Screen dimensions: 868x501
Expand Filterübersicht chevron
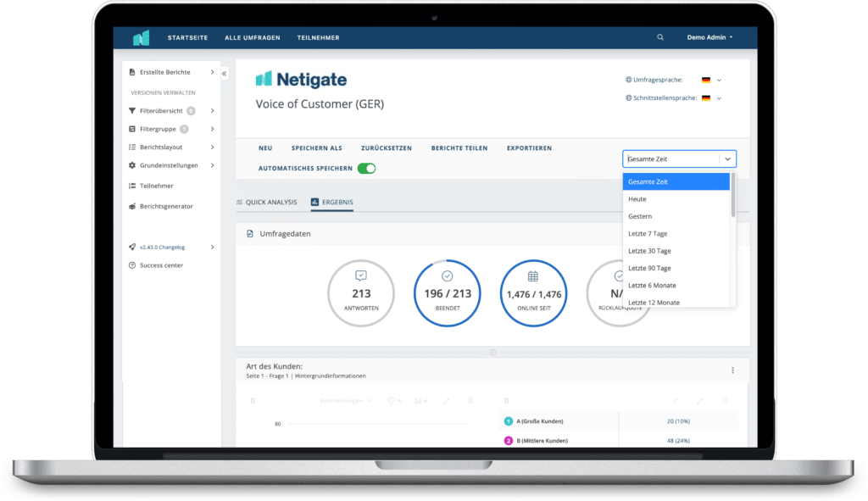212,111
